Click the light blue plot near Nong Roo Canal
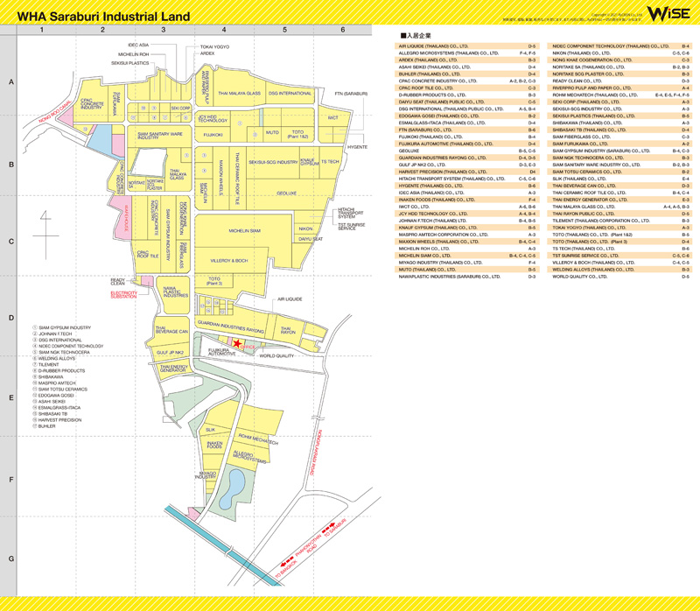Screen dimensions: 700x611 point(101,140)
